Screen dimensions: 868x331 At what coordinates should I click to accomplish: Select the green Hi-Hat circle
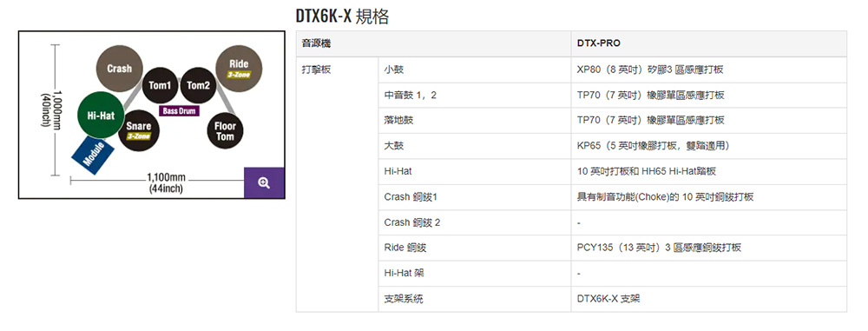tap(101, 116)
